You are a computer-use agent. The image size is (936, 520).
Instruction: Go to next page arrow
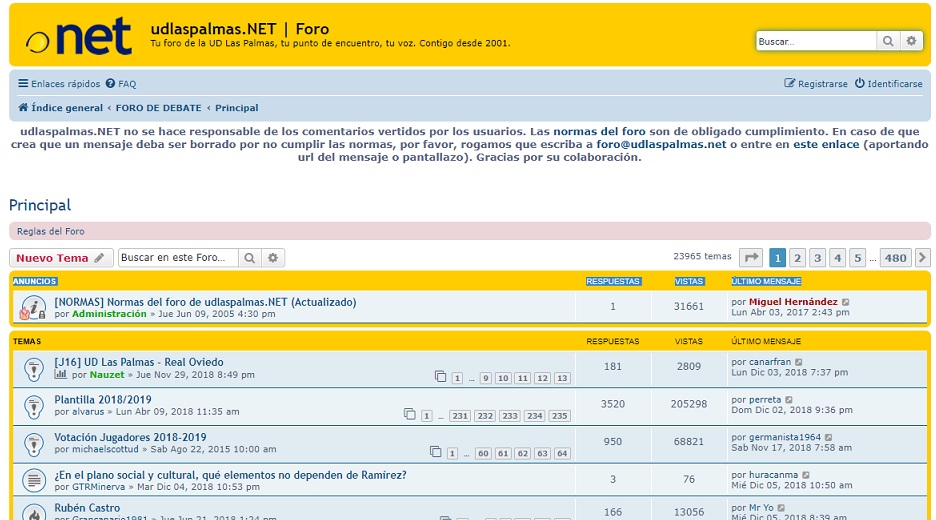pyautogui.click(x=922, y=258)
